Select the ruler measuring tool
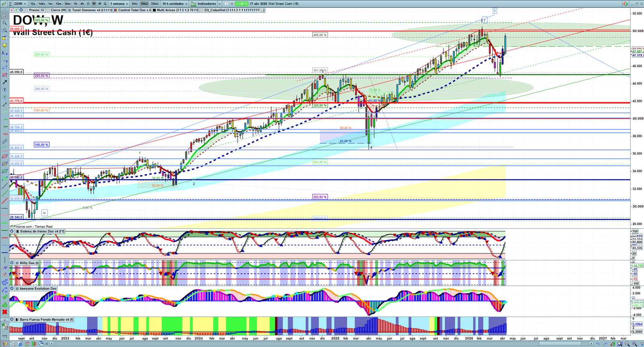The image size is (644, 347). point(4,141)
